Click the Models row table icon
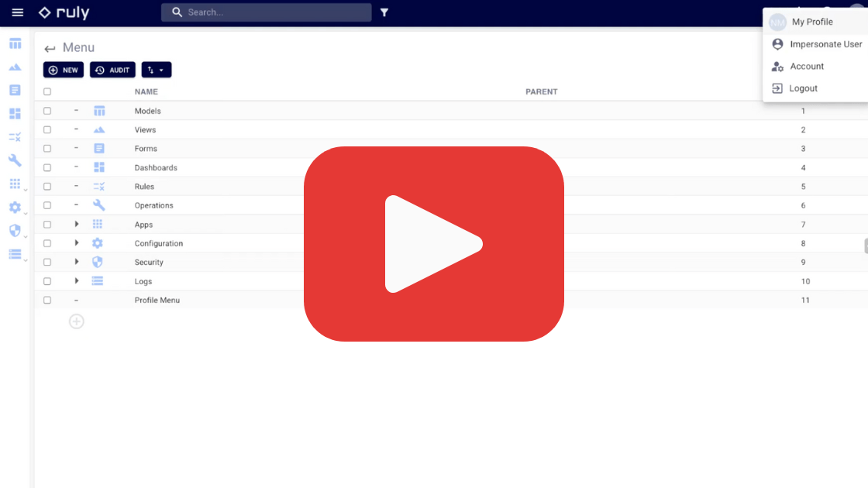 tap(99, 112)
